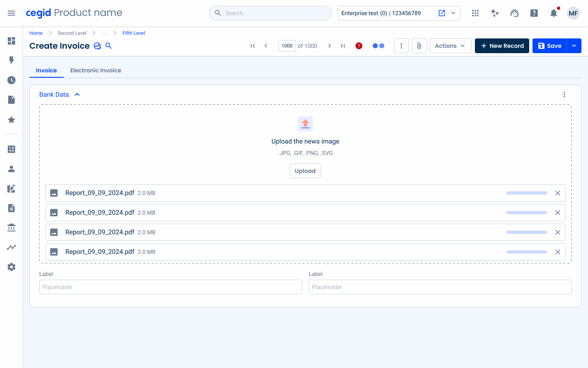The image size is (588, 368).
Task: Open the hamburger navigation menu
Action: point(11,13)
